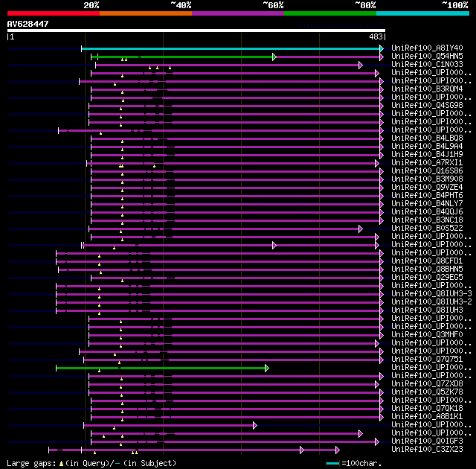
Task: Select the UniRef100_C3ZX23 label
Action: click(427, 450)
